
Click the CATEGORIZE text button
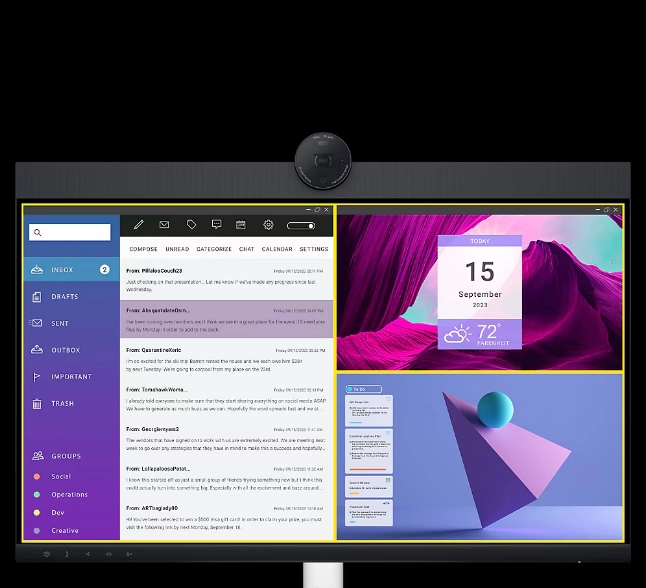point(214,249)
